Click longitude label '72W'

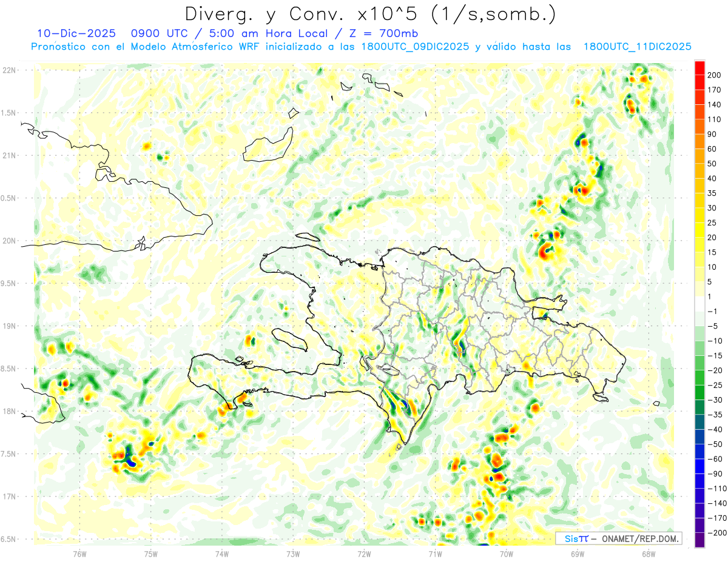[x=364, y=554]
